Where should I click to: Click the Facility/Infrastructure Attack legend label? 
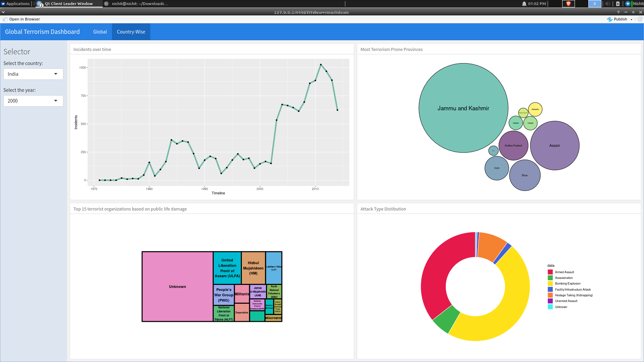[573, 290]
